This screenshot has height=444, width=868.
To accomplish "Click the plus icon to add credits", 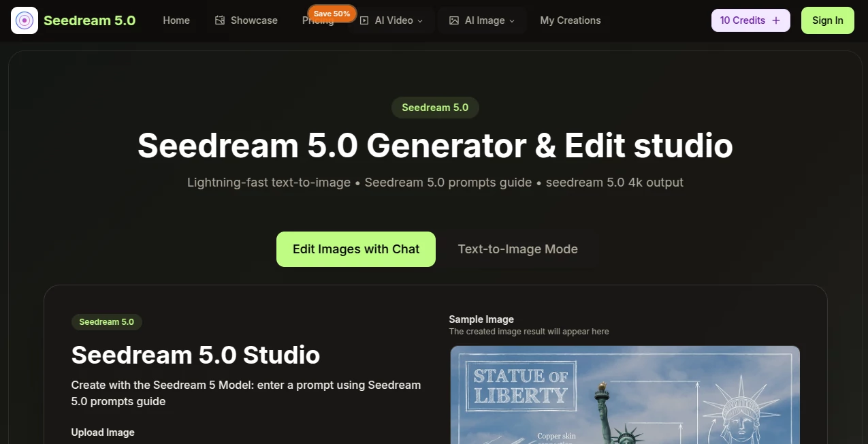I will click(x=775, y=20).
